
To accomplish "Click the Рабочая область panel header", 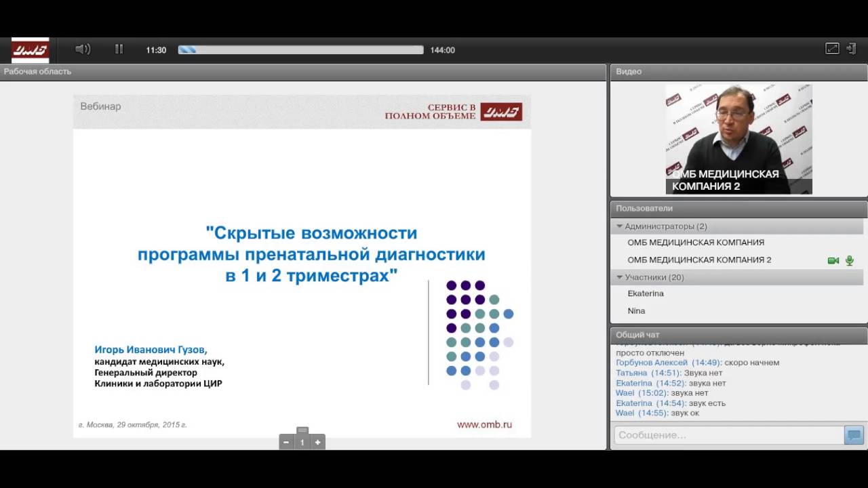I will pos(303,72).
